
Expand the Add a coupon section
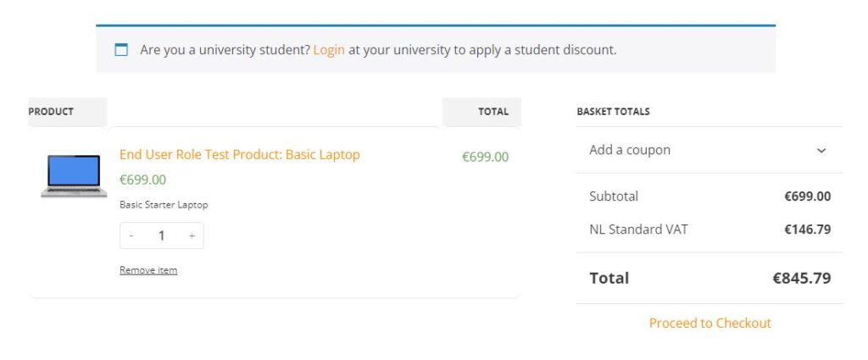coord(630,150)
